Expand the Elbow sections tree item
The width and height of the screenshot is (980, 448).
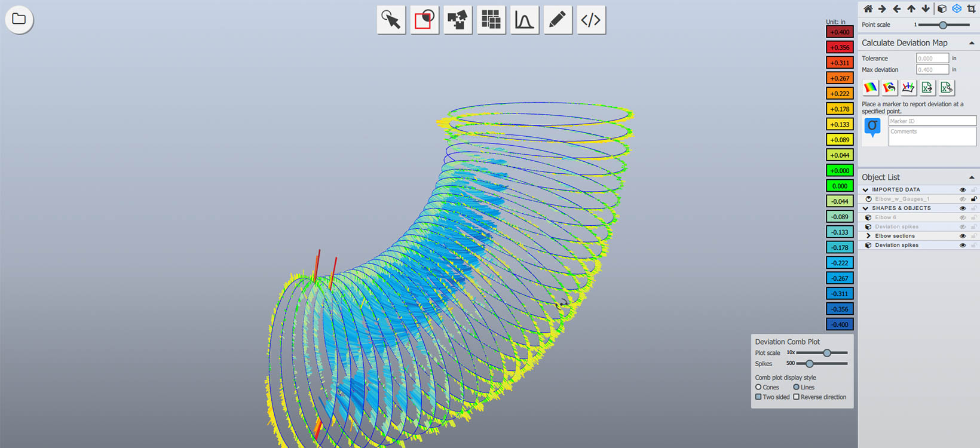[868, 236]
